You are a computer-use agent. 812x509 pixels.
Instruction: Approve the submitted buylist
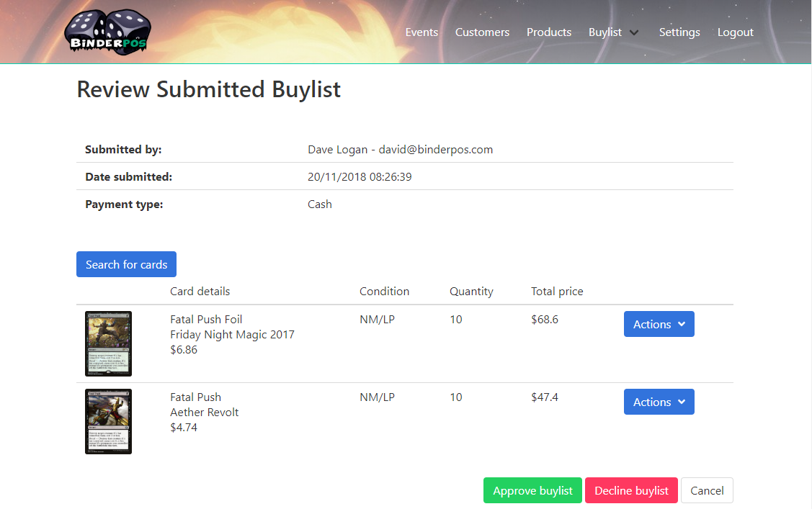[x=532, y=490]
